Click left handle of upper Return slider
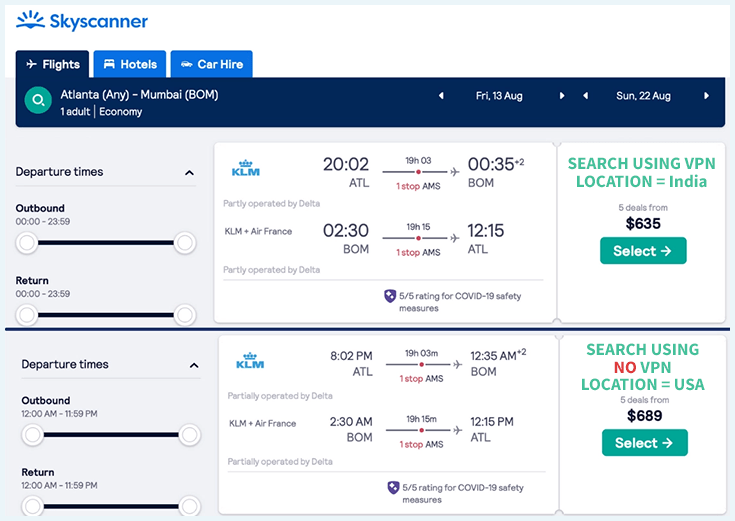This screenshot has height=521, width=735. coord(27,315)
